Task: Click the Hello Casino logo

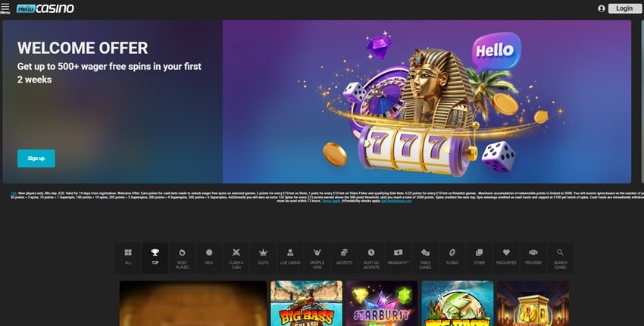Action: pos(45,8)
